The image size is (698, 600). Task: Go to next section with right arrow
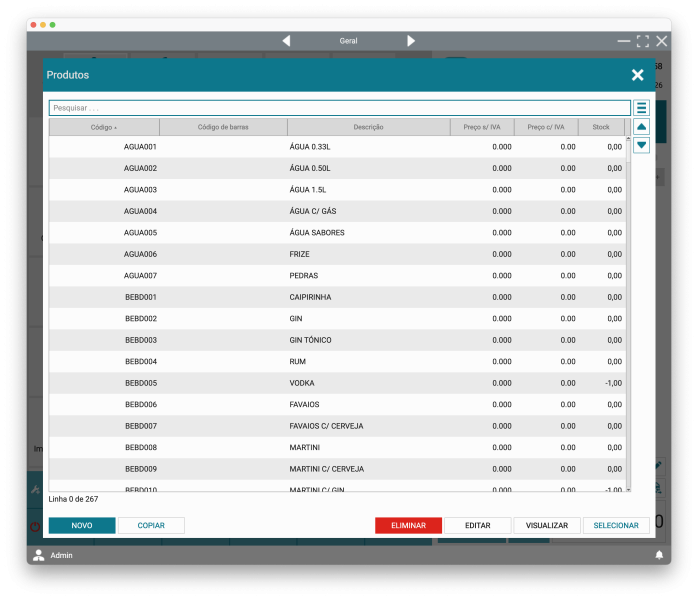(x=411, y=41)
